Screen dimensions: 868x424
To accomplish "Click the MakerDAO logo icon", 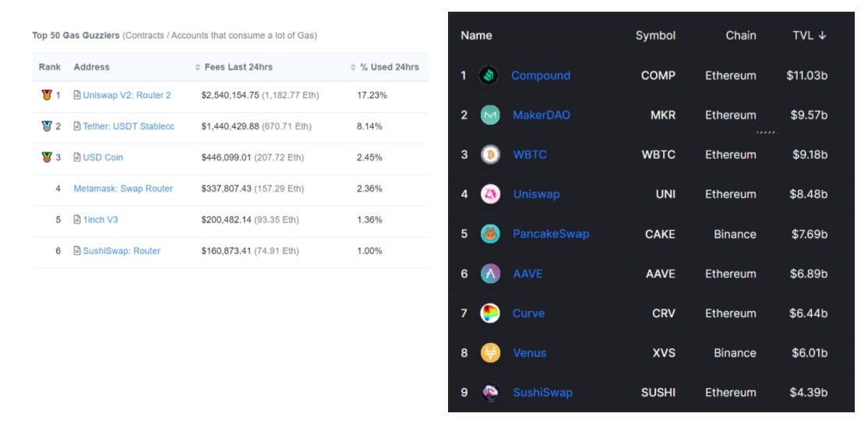I will (x=490, y=115).
